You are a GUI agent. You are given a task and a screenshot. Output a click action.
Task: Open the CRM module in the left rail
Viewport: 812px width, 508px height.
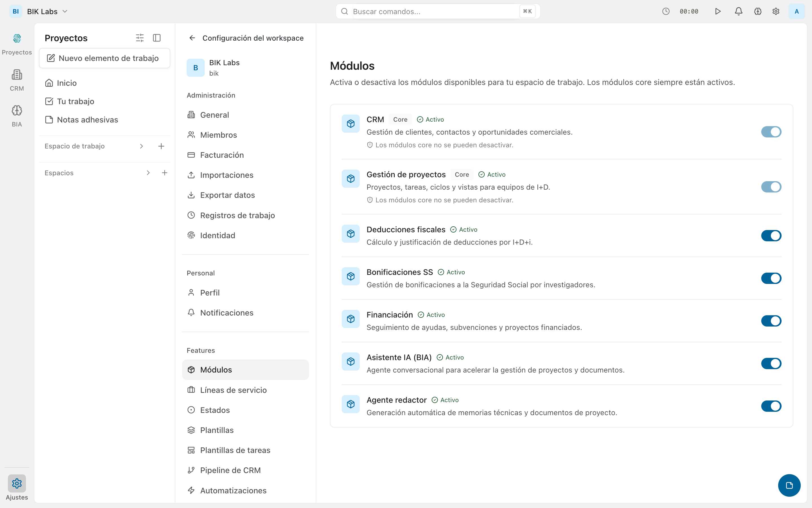point(17,80)
